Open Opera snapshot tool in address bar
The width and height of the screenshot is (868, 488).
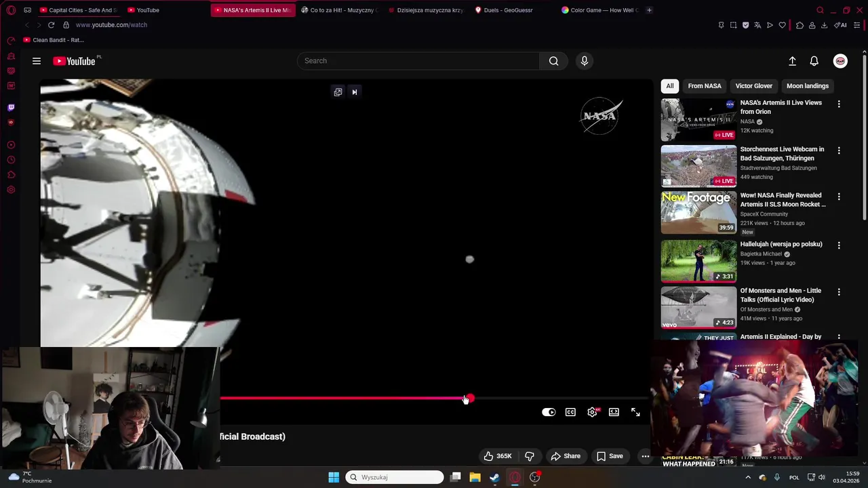[x=733, y=25]
